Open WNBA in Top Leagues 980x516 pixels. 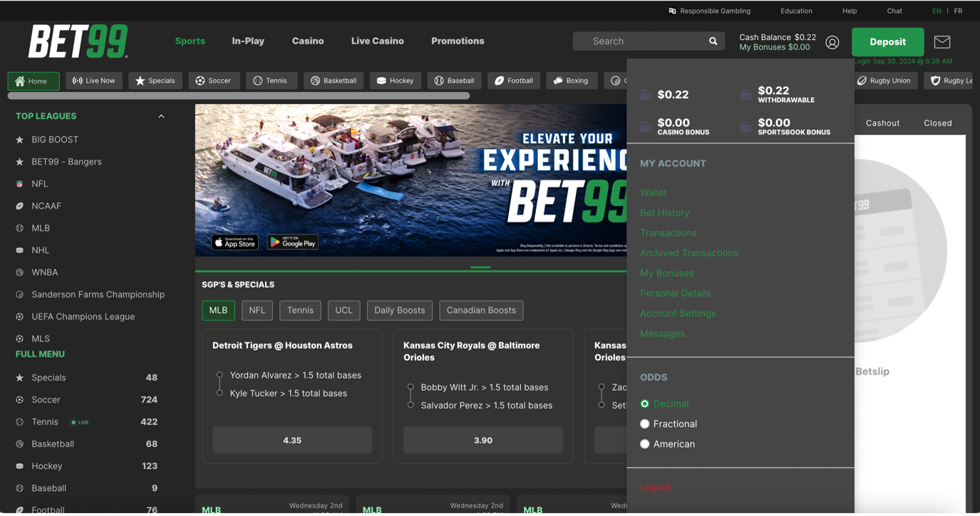click(45, 272)
